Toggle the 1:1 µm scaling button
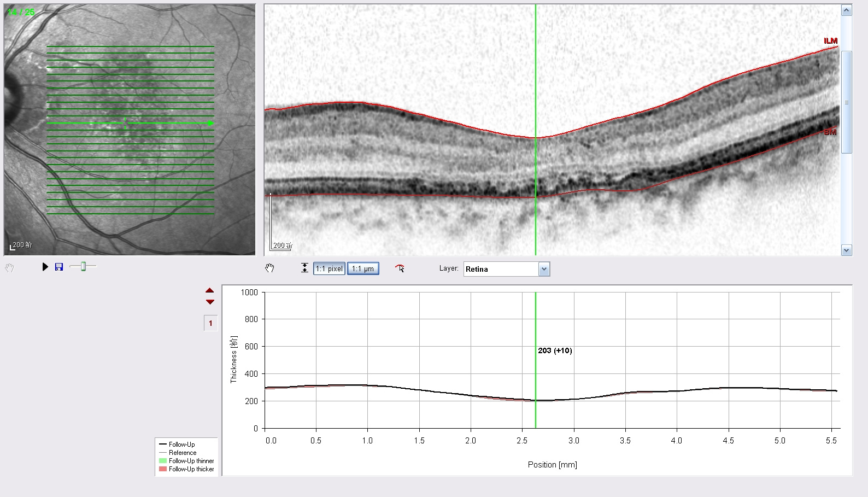Image resolution: width=868 pixels, height=497 pixels. click(x=363, y=268)
